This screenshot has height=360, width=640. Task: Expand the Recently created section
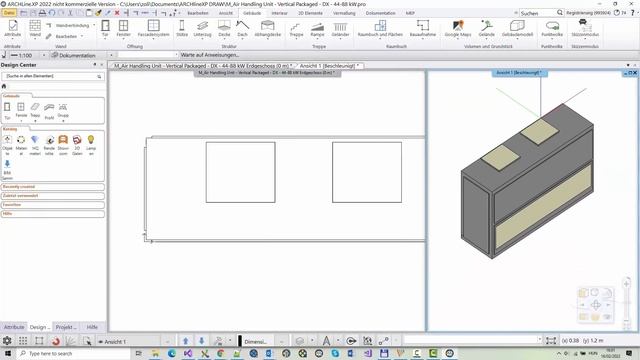click(x=53, y=187)
